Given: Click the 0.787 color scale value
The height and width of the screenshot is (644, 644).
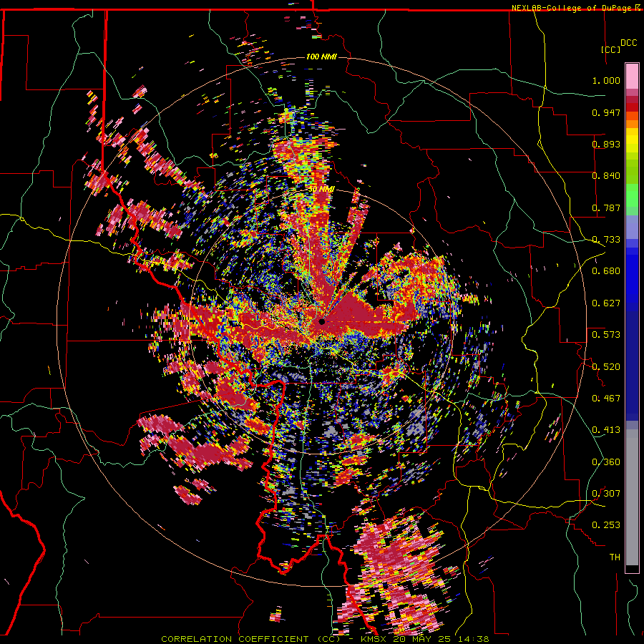Looking at the screenshot, I should pyautogui.click(x=606, y=208).
